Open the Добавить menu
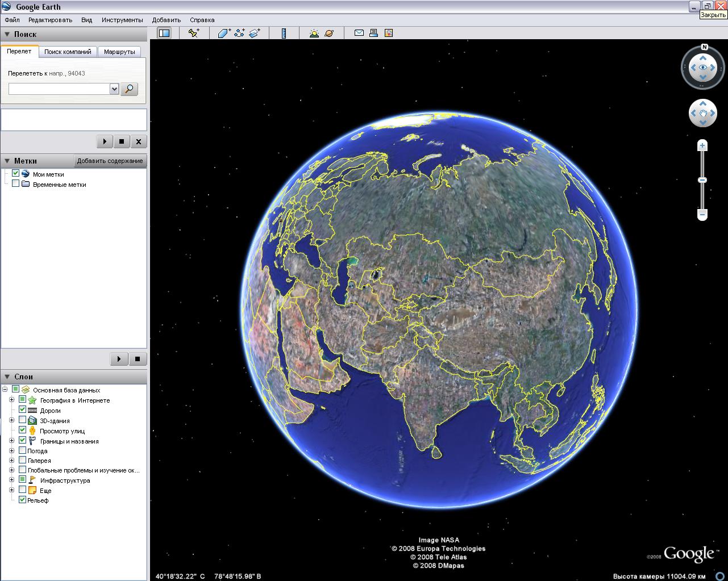The height and width of the screenshot is (581, 728). pos(167,20)
